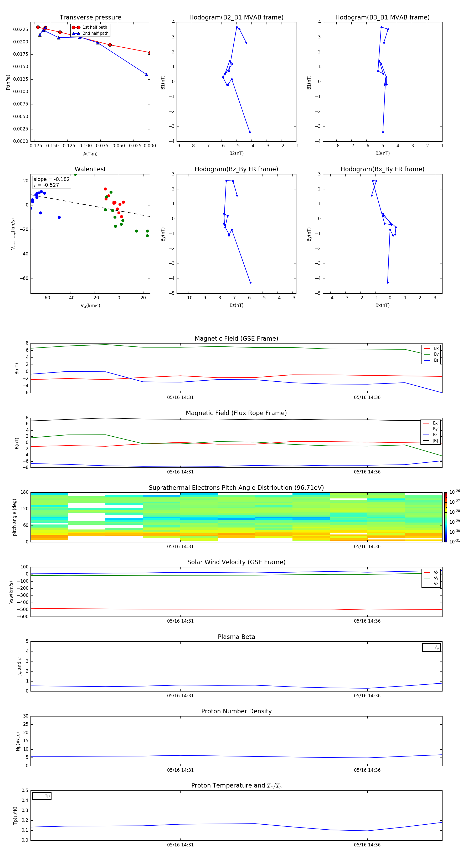
Task: Click the Vy entry in the velocity legend
Action: click(431, 578)
